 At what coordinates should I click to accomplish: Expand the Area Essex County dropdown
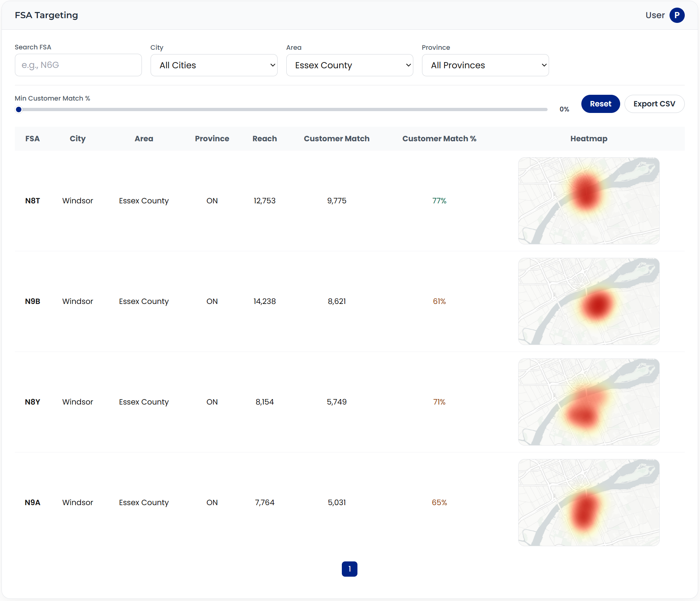pyautogui.click(x=349, y=65)
